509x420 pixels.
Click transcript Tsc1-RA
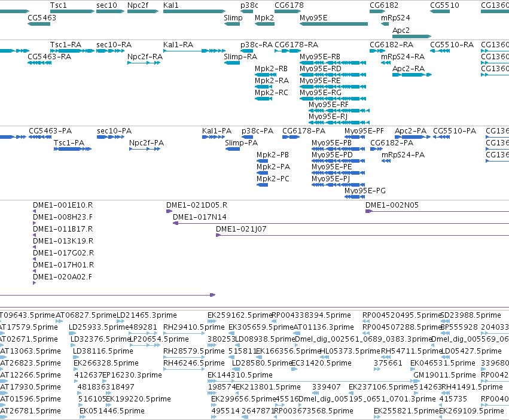[x=66, y=44]
